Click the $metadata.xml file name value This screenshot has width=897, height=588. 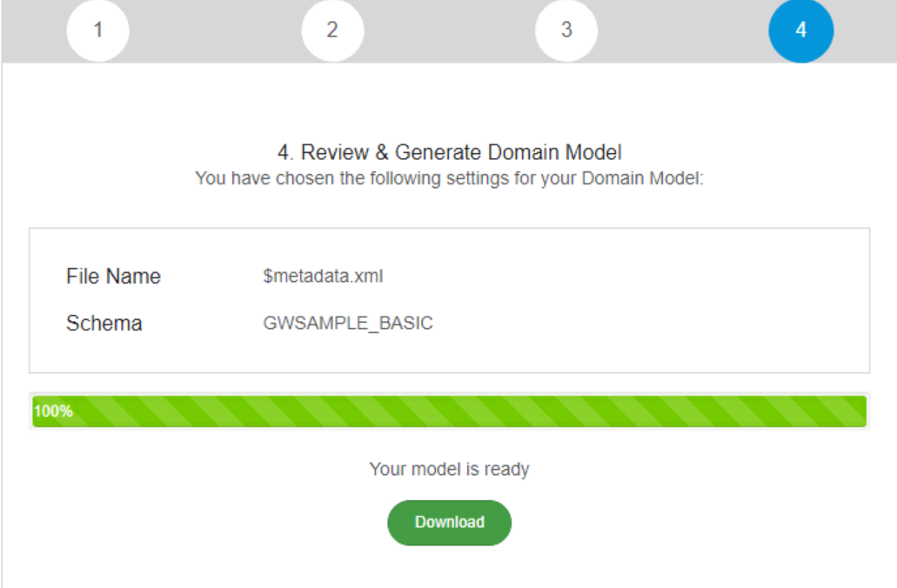coord(323,277)
